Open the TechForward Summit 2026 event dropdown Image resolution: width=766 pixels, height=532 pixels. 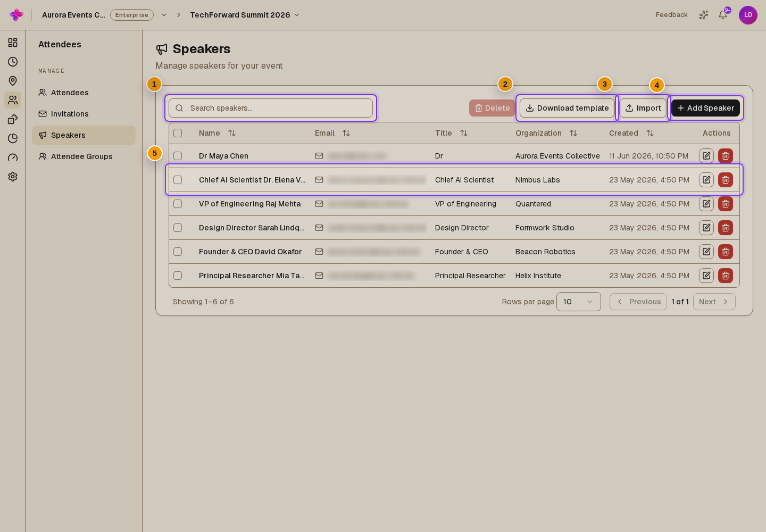click(x=245, y=15)
